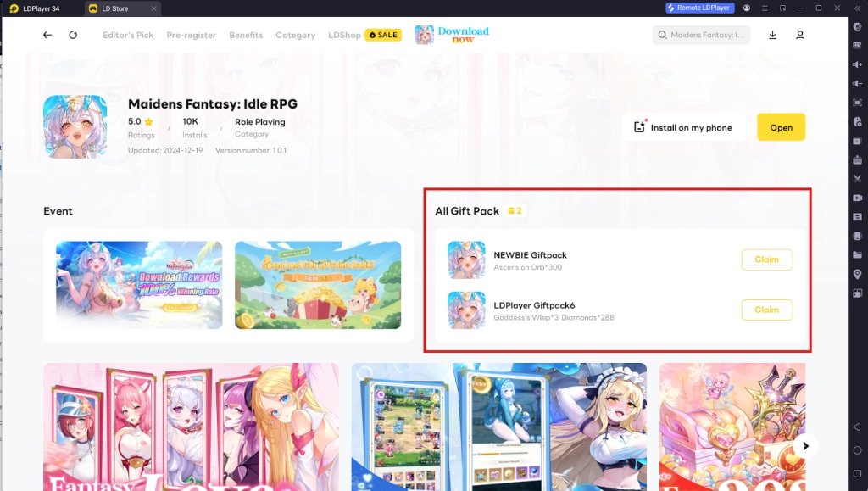This screenshot has width=868, height=491.
Task: Close the LD Store tab
Action: [154, 8]
